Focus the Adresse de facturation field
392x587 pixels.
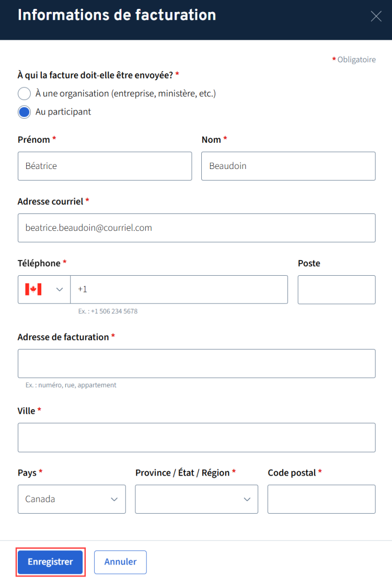tap(196, 363)
